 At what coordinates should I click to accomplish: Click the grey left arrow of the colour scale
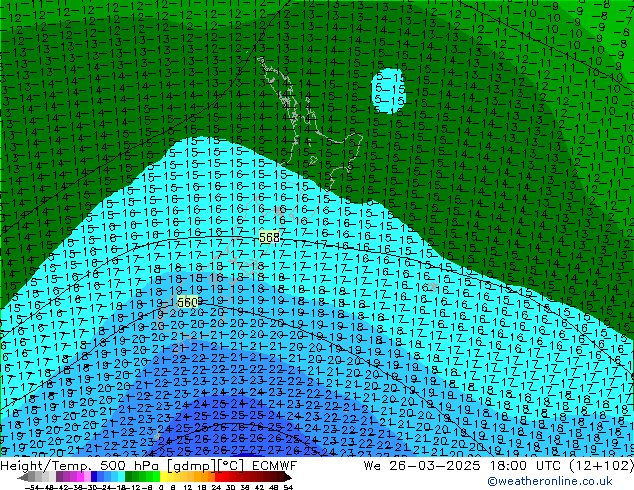(x=23, y=477)
